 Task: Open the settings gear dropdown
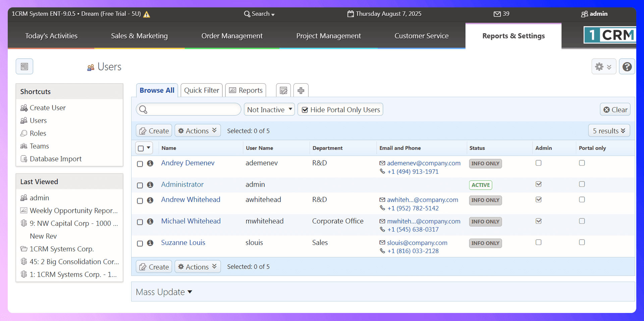click(604, 67)
